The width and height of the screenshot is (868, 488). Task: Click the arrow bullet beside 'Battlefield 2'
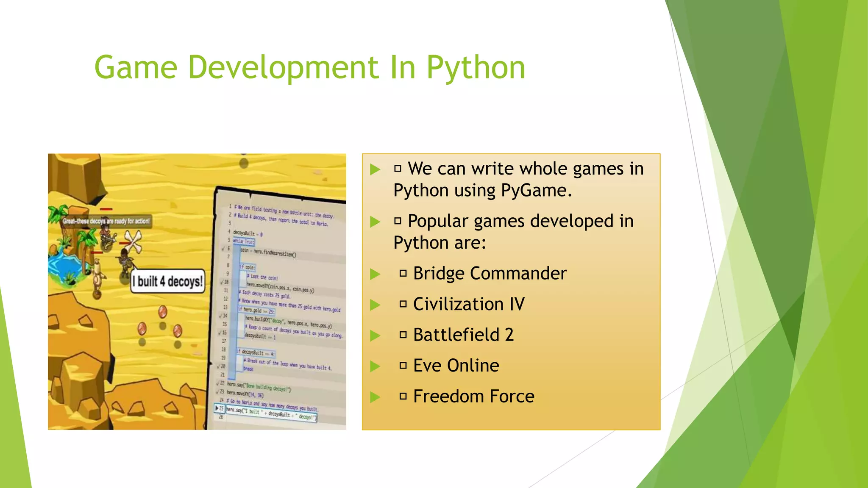375,336
